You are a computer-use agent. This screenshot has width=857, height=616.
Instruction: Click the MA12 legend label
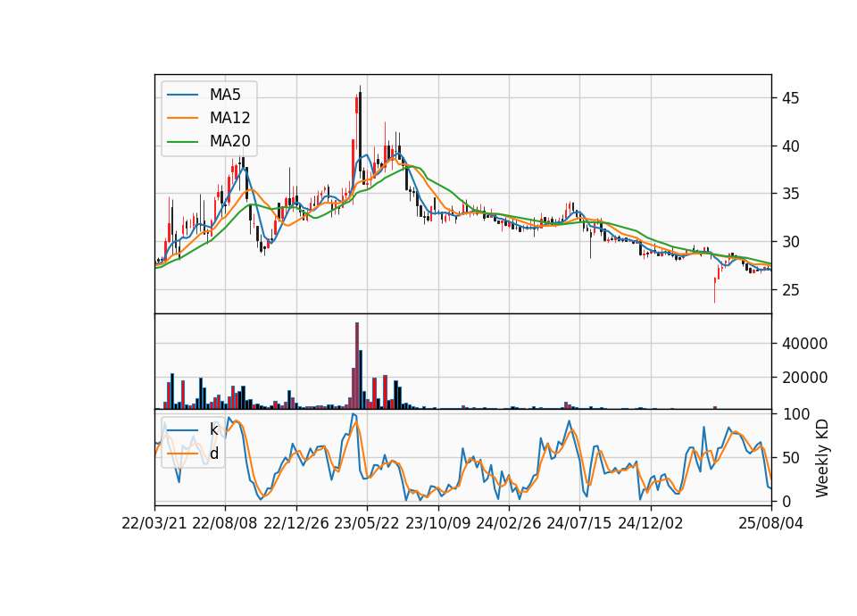pyautogui.click(x=229, y=118)
